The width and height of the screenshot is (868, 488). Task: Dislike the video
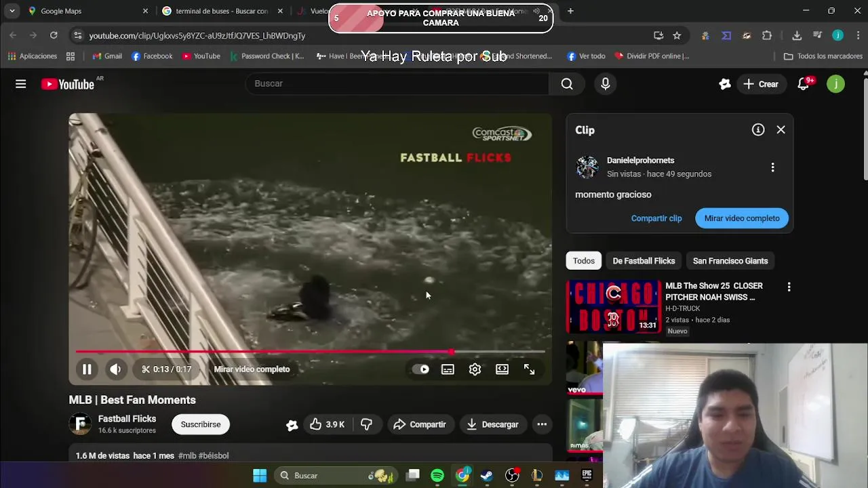coord(366,424)
